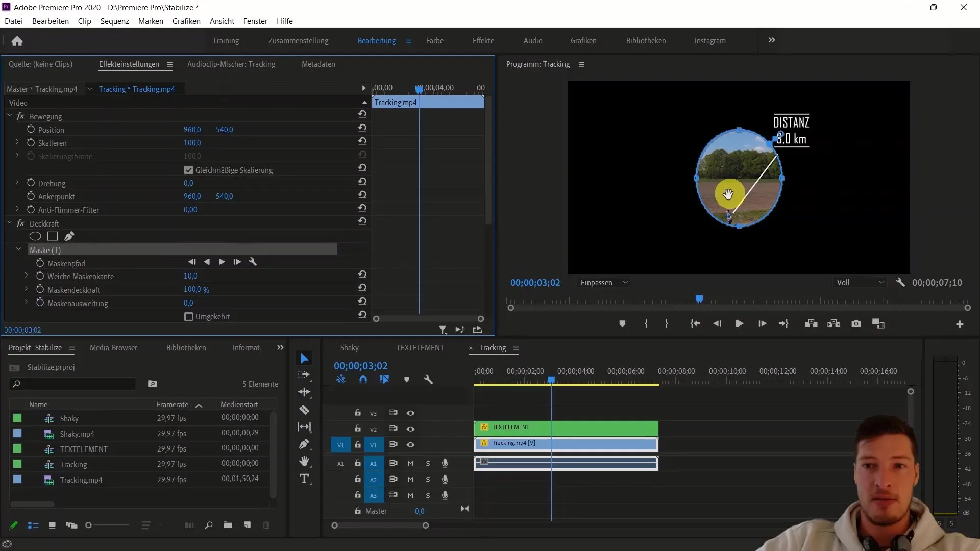
Task: Open the Grafiken menu
Action: tap(186, 21)
